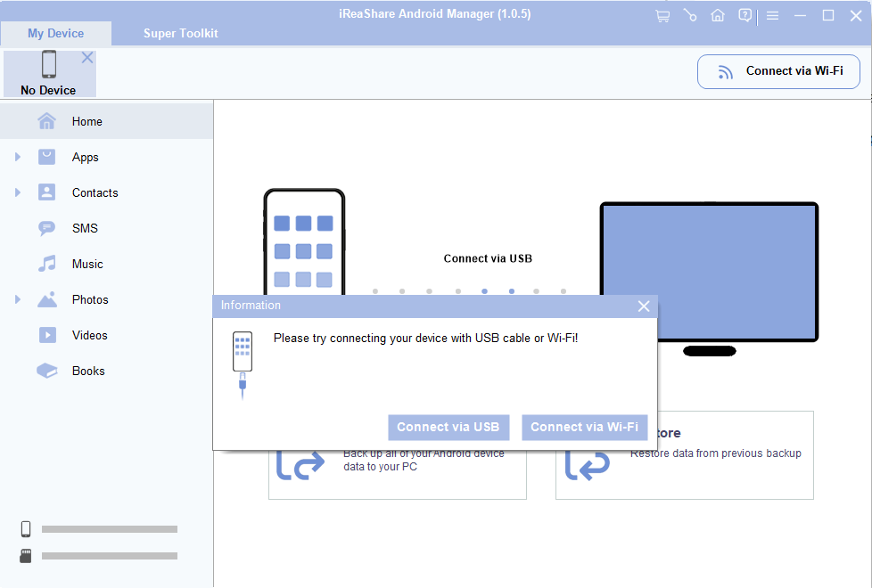Click the Connect via Wi-Fi button at top right

tap(778, 71)
